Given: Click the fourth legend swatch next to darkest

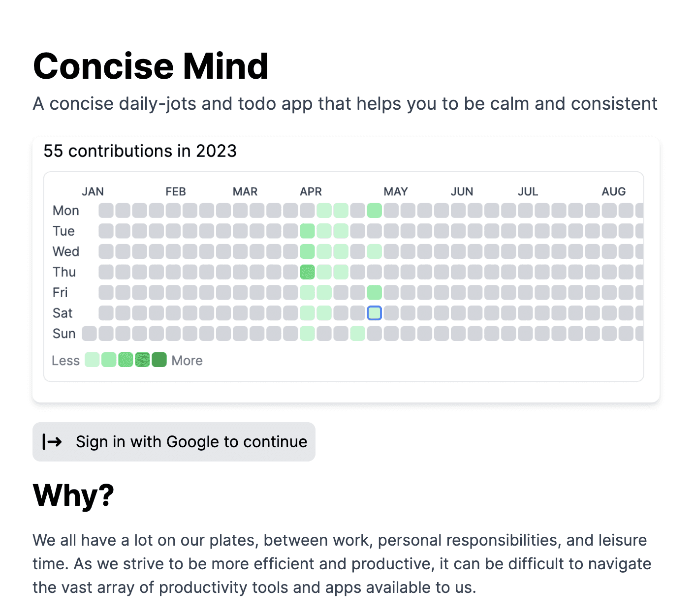Looking at the screenshot, I should coord(142,360).
